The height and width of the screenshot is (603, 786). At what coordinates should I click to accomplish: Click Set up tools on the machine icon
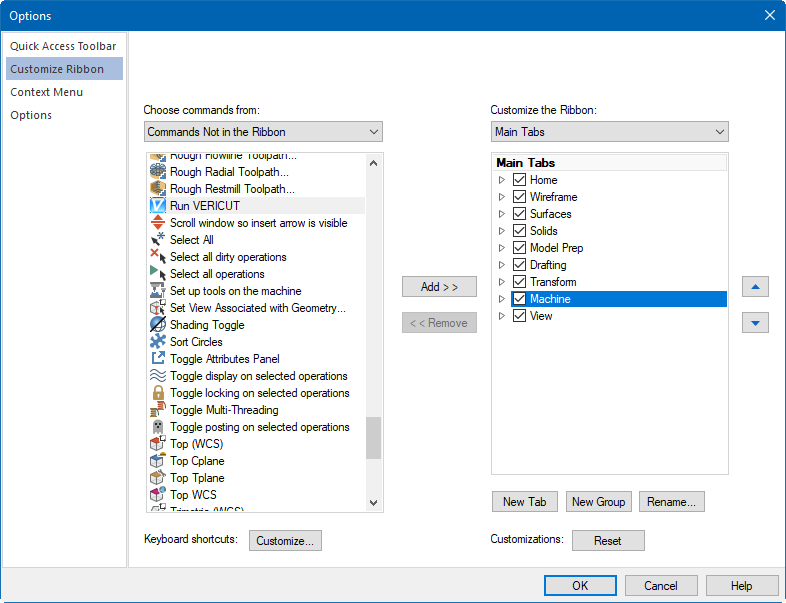click(x=157, y=291)
